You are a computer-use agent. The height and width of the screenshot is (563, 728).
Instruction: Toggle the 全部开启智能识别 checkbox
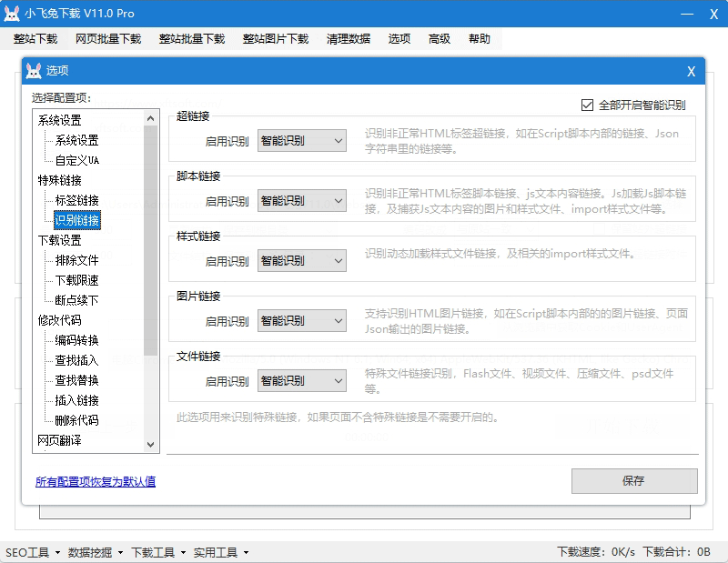point(587,105)
